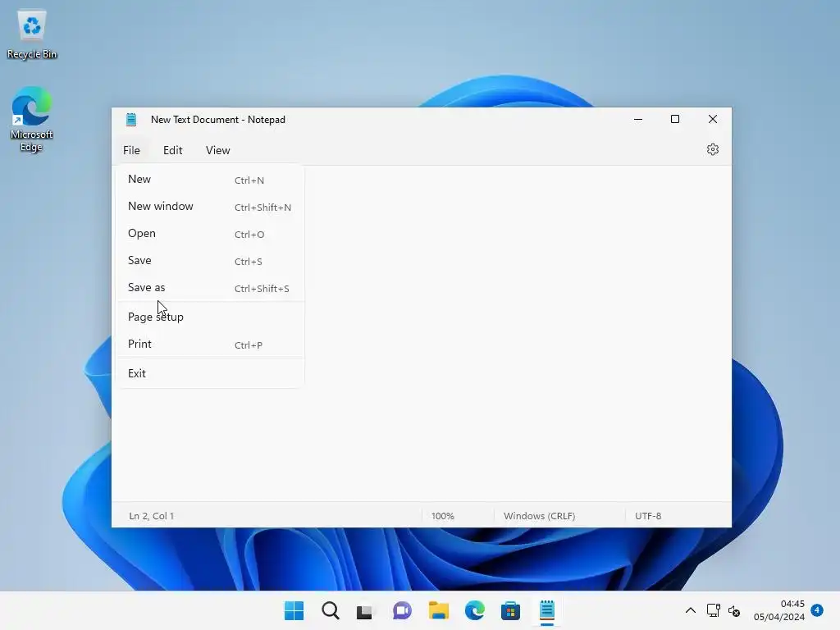Viewport: 840px width, 630px height.
Task: Choose New window menu entry
Action: coord(210,206)
